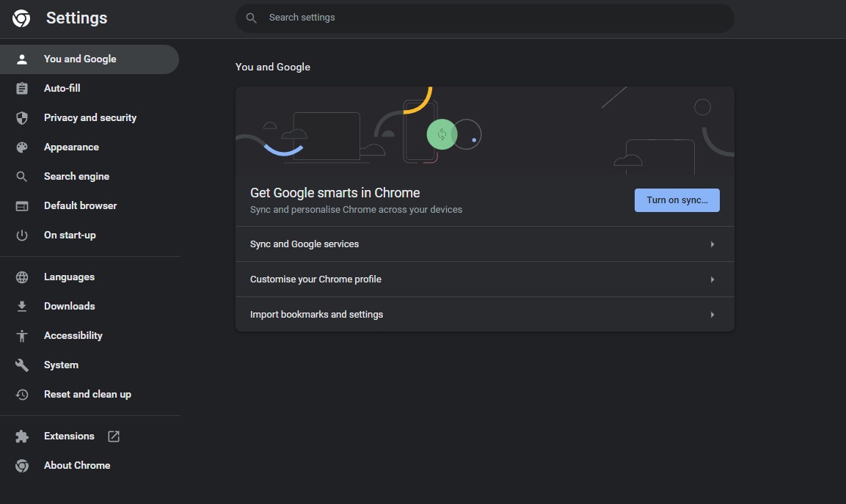Click the Default browser window icon

point(21,205)
